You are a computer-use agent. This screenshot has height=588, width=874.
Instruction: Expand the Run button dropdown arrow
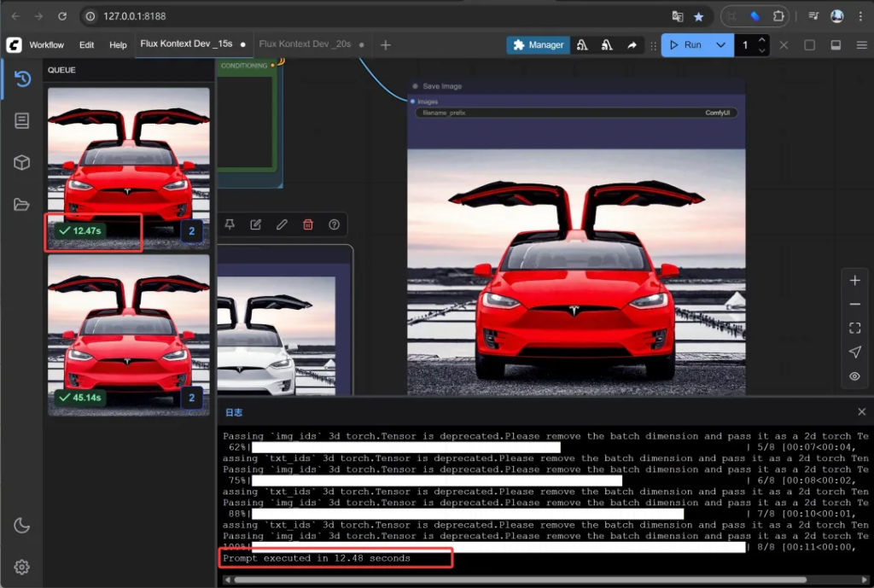[720, 45]
